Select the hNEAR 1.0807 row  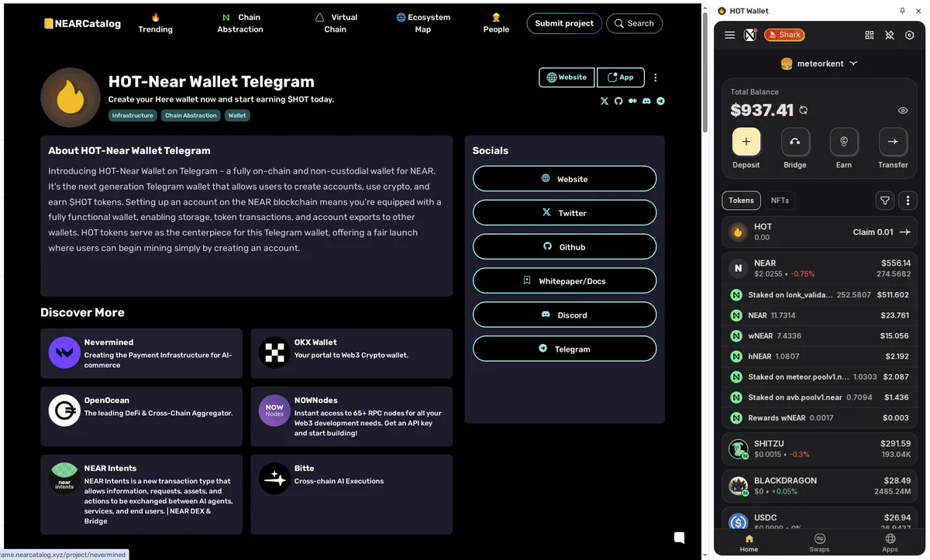[820, 356]
